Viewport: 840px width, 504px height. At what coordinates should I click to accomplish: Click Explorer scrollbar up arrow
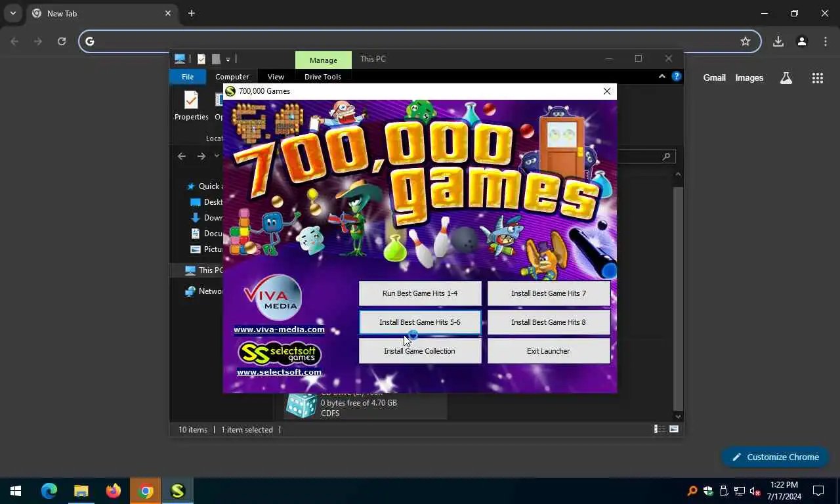[679, 175]
